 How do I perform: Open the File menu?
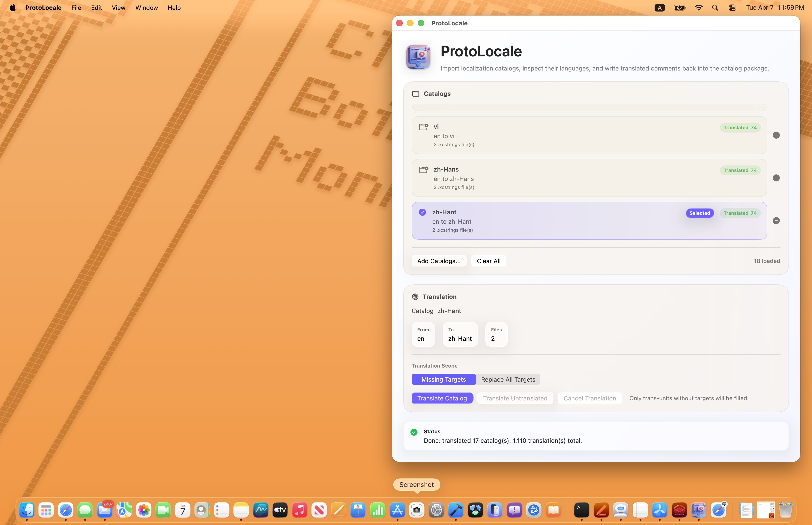[76, 8]
